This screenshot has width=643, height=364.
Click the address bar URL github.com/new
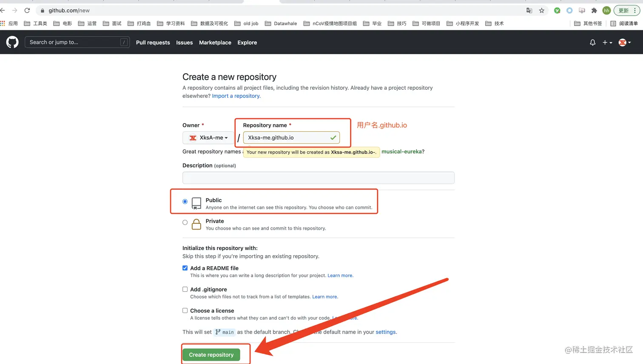click(69, 11)
